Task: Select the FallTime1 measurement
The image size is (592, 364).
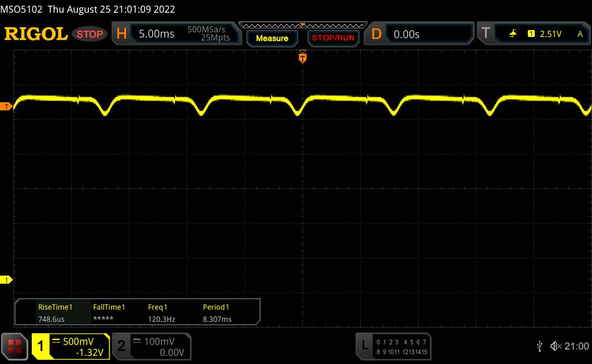Action: click(x=109, y=307)
